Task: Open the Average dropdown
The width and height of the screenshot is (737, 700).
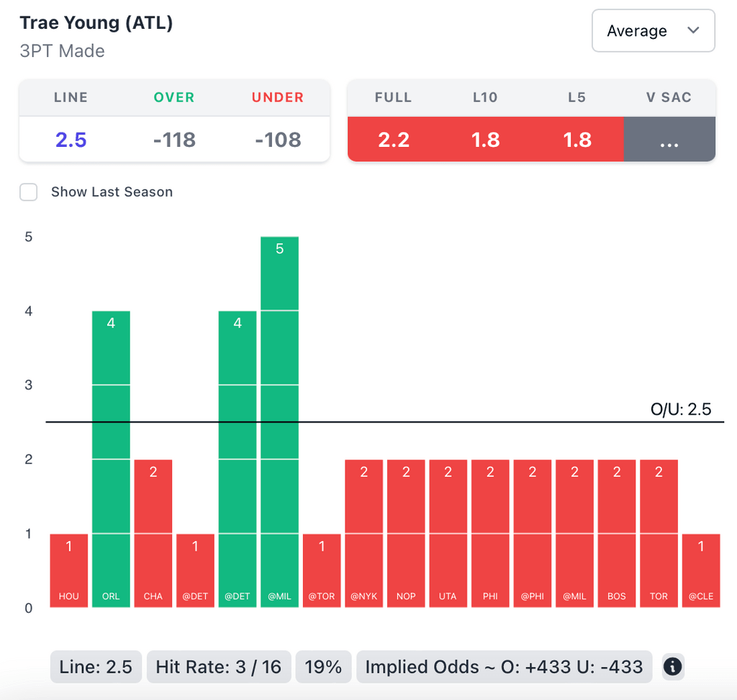Action: coord(654,30)
